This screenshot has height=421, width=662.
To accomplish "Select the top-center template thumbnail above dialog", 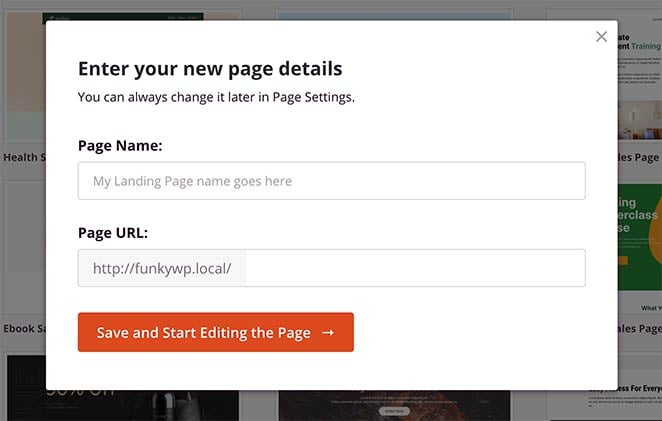I will pyautogui.click(x=394, y=14).
